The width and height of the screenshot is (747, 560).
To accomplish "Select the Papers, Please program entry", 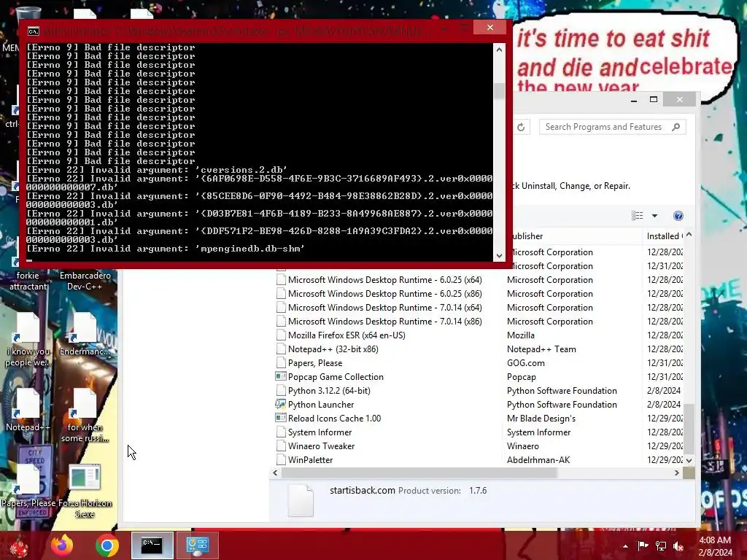I will 315,363.
